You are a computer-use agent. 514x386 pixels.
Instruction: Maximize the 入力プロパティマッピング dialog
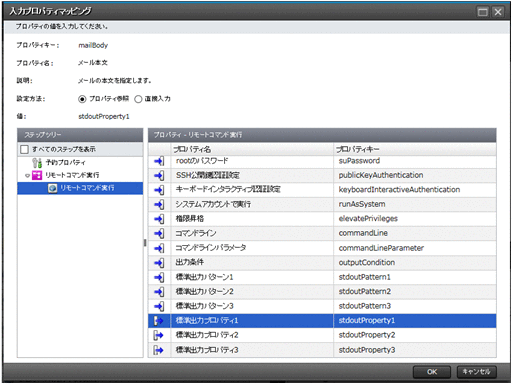tap(483, 12)
